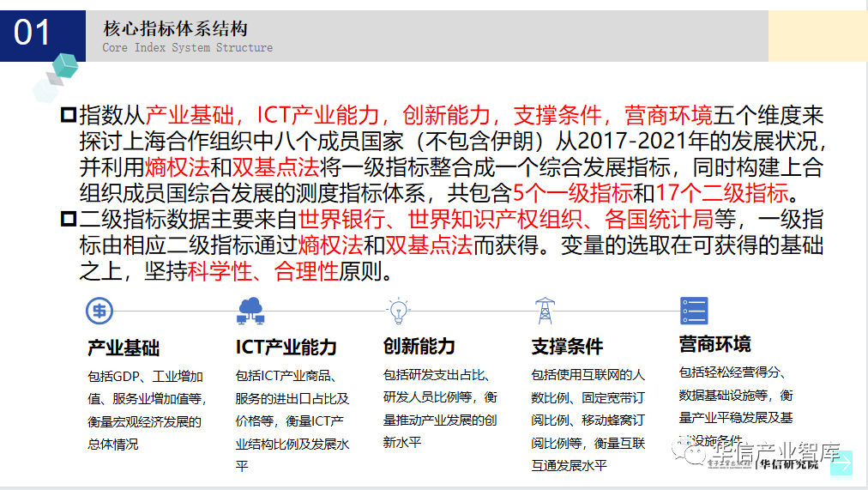Click the heading ICT产业能力
Image resolution: width=868 pixels, height=490 pixels.
tap(286, 347)
